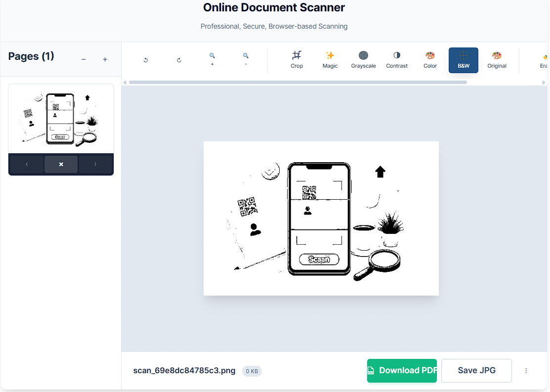The image size is (550, 392).
Task: Click the toolbar horizontal scrollbar
Action: [298, 83]
